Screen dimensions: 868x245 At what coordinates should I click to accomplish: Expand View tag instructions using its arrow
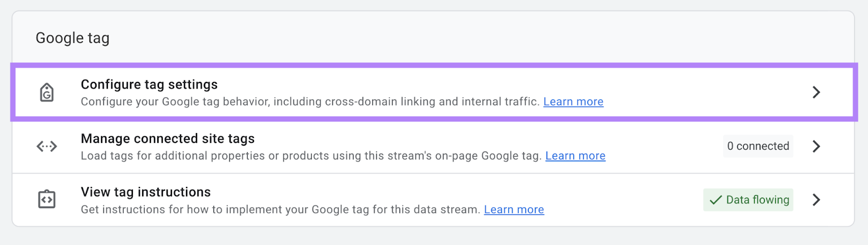pos(816,200)
